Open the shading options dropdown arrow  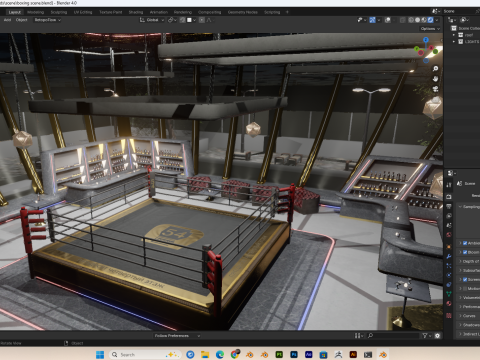coord(437,20)
